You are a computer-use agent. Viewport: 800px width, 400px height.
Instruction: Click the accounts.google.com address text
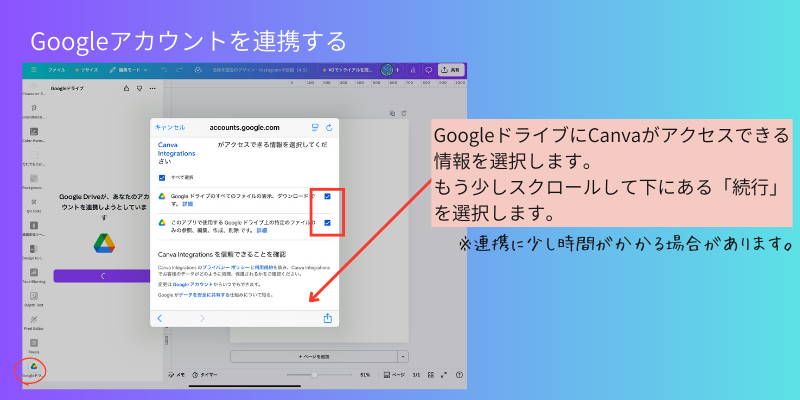click(x=244, y=128)
